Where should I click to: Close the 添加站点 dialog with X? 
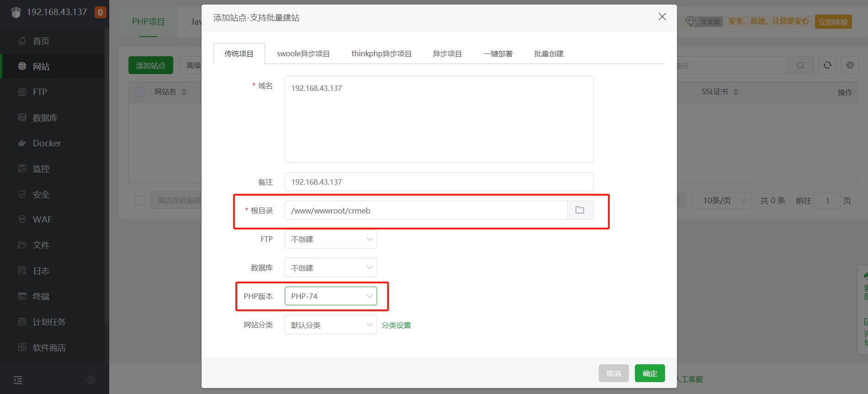tap(662, 17)
